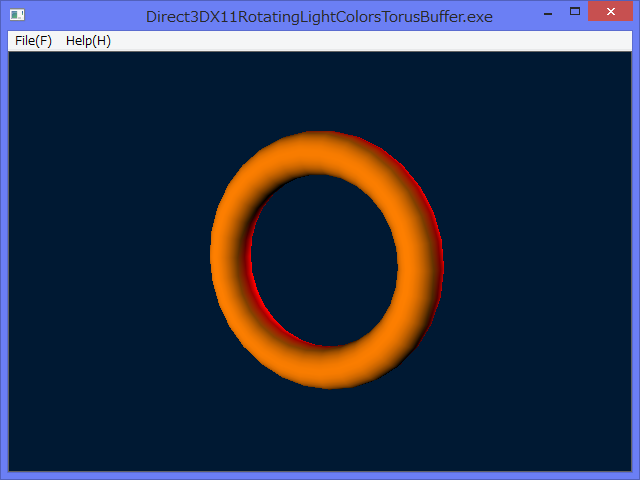Open the Help(H) menu
640x480 pixels.
click(88, 41)
